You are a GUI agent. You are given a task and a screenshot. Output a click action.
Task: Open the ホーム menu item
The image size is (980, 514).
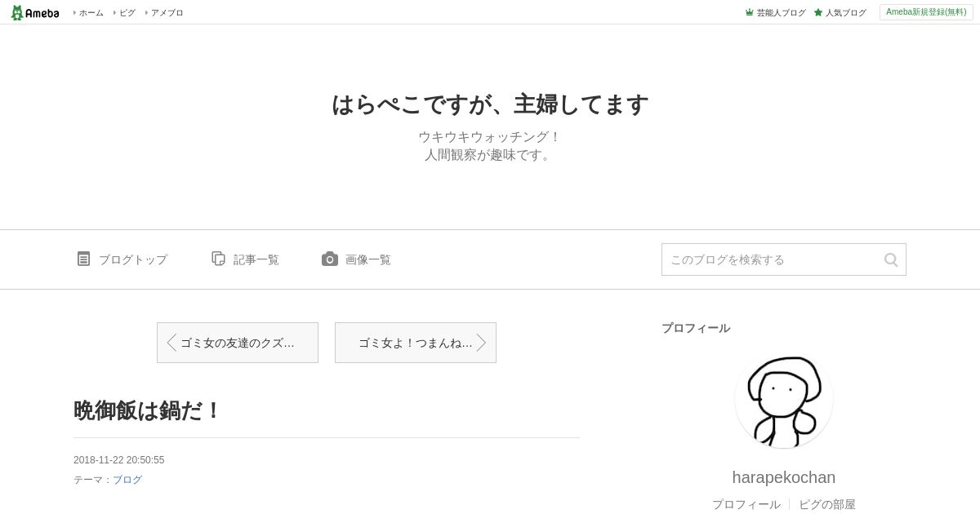89,12
